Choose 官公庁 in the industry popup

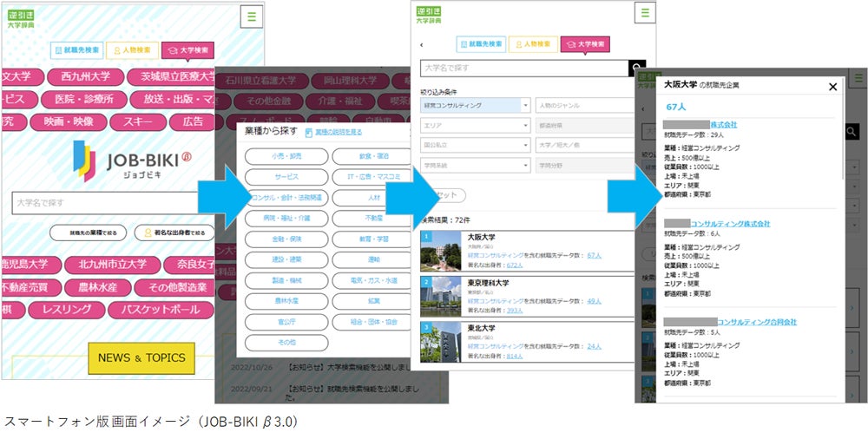click(286, 322)
